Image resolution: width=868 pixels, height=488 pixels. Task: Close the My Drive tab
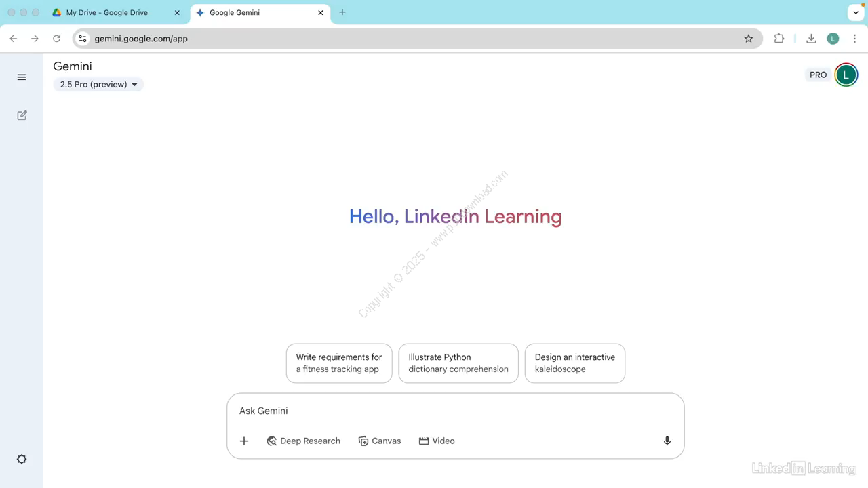(177, 13)
